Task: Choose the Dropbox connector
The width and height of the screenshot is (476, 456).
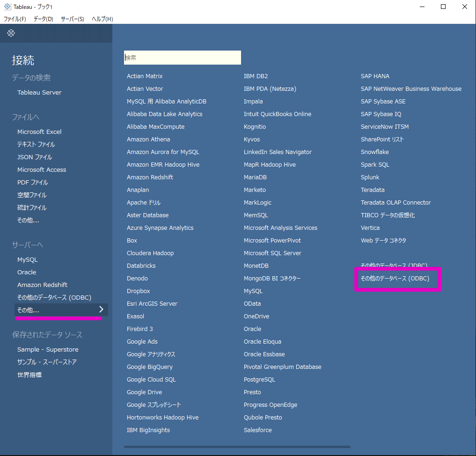Action: [x=139, y=291]
